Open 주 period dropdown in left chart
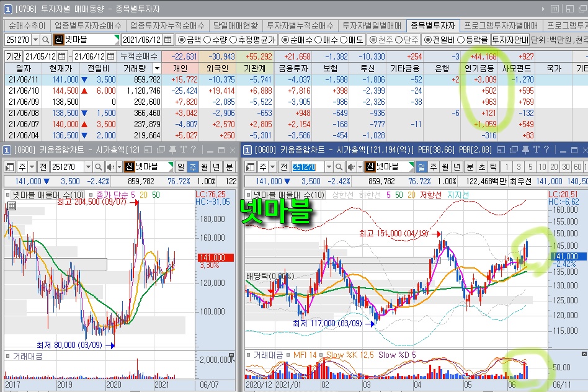Screen dimensions: 588x392 pos(32,167)
